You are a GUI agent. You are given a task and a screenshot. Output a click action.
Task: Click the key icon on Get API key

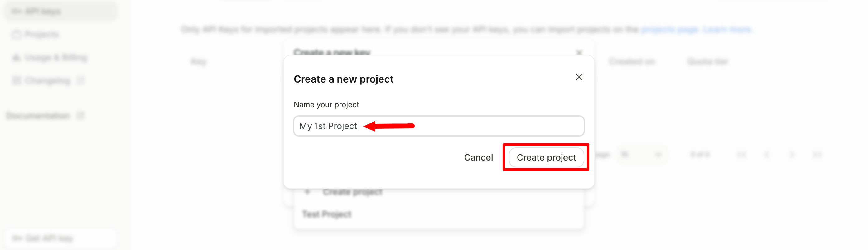point(17,238)
